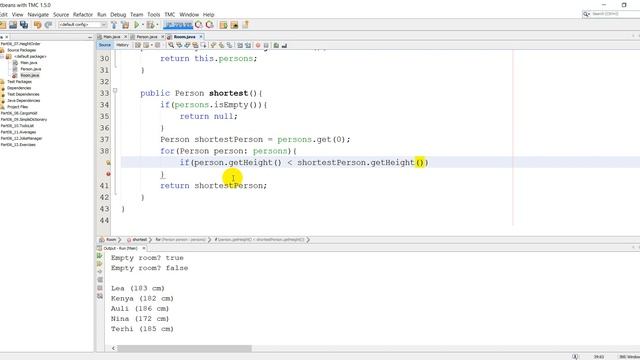This screenshot has width=640, height=360.
Task: Collapse the default package tree node
Action: click(x=2, y=56)
